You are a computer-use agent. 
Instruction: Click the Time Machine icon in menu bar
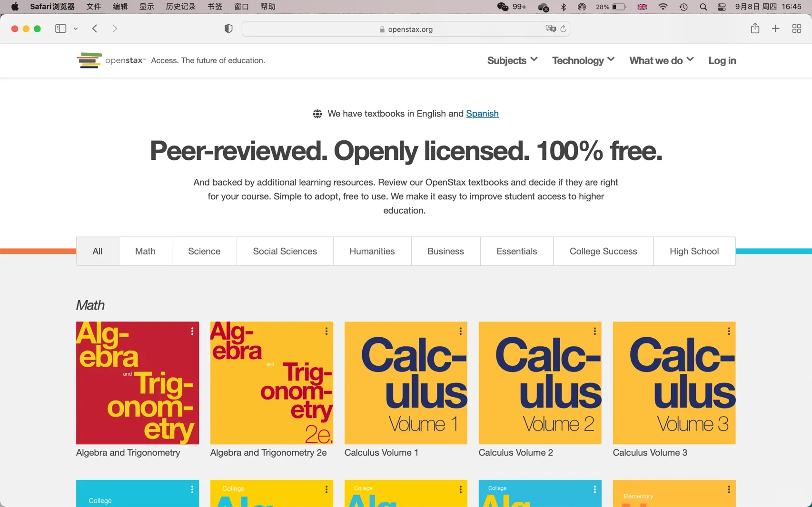(x=683, y=7)
